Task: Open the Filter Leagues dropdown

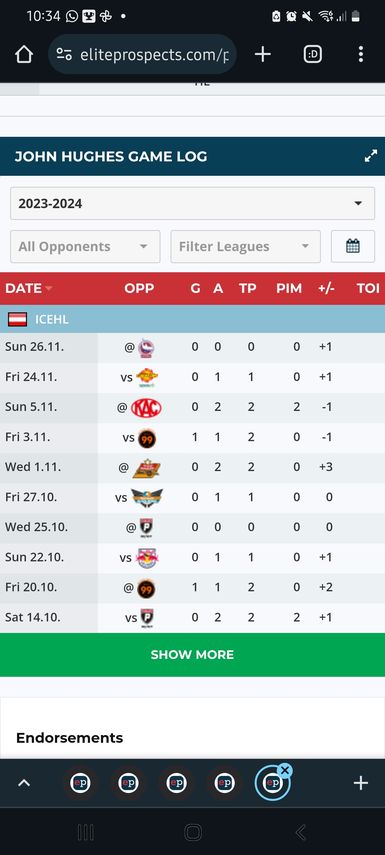Action: [245, 246]
